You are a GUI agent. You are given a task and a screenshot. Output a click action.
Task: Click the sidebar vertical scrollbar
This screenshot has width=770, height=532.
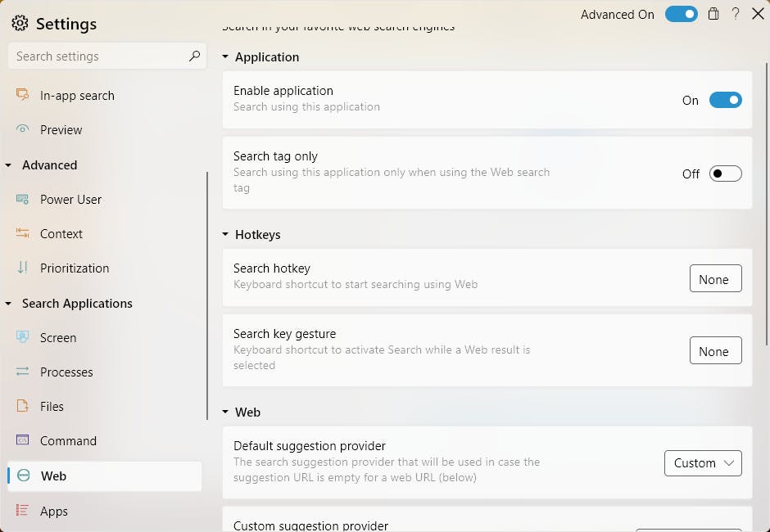pos(207,295)
